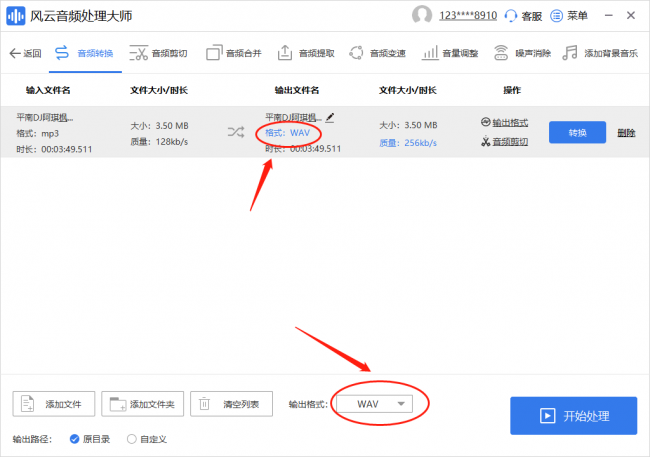The height and width of the screenshot is (457, 650).
Task: Switch to the 音频转换 tab
Action: coord(85,53)
